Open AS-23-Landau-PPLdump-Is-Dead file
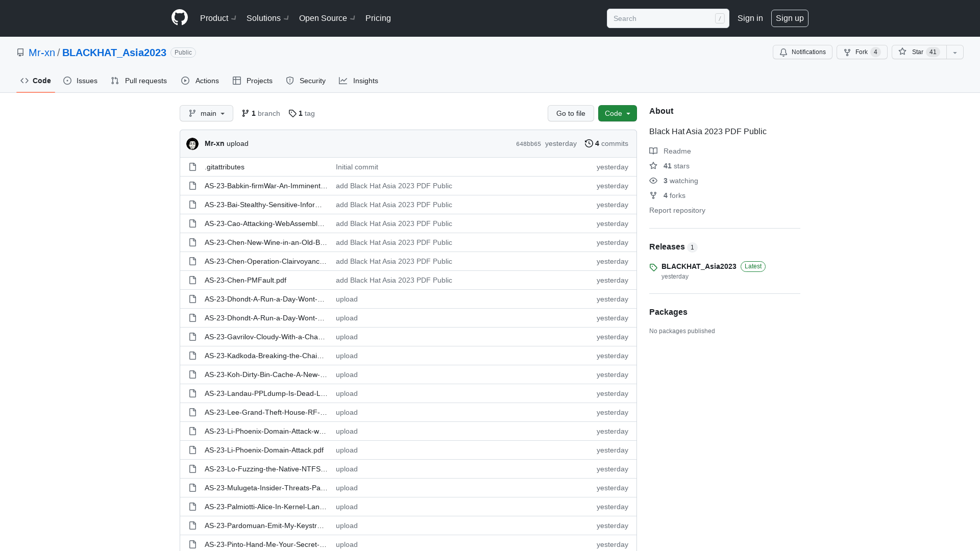 click(x=266, y=393)
